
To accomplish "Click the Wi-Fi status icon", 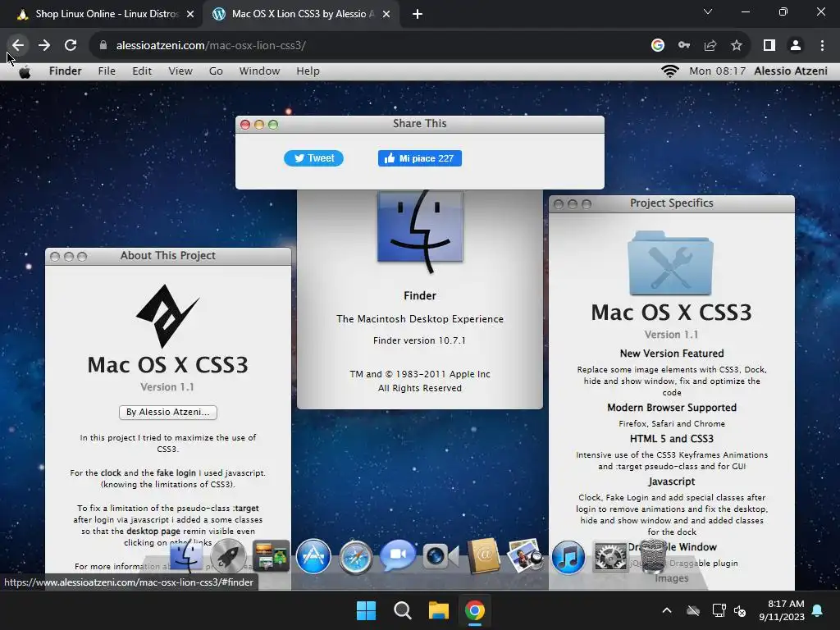I will click(669, 71).
